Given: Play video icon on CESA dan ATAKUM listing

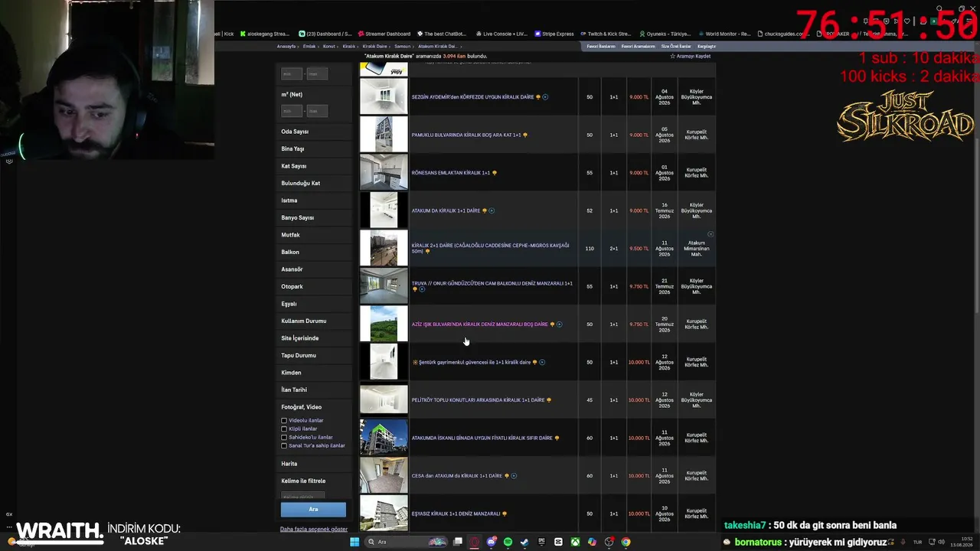Looking at the screenshot, I should coord(514,476).
